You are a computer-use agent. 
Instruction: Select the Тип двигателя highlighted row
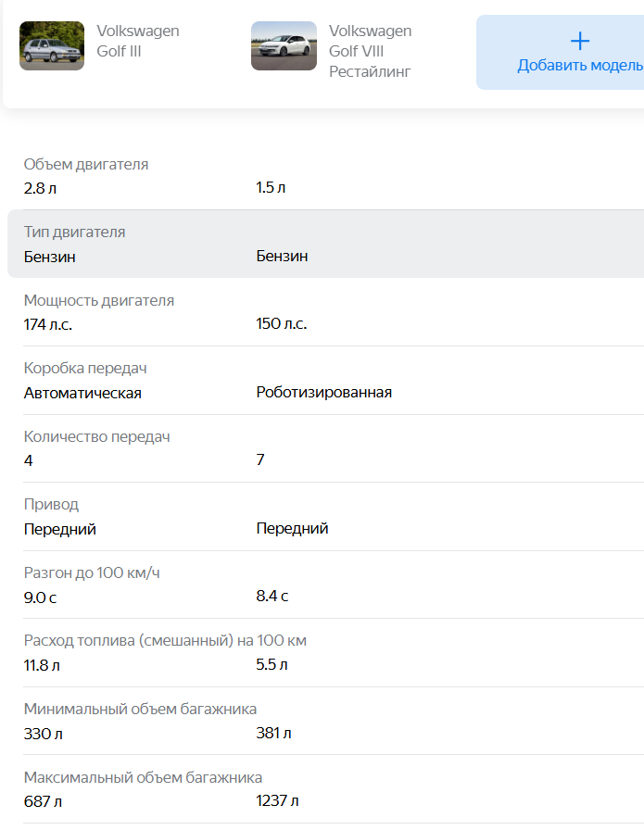click(324, 244)
